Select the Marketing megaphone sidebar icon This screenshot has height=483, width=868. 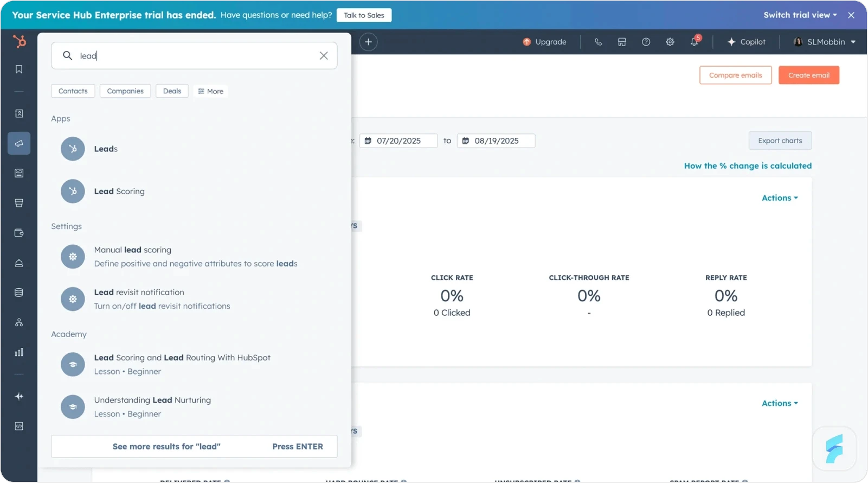tap(19, 143)
